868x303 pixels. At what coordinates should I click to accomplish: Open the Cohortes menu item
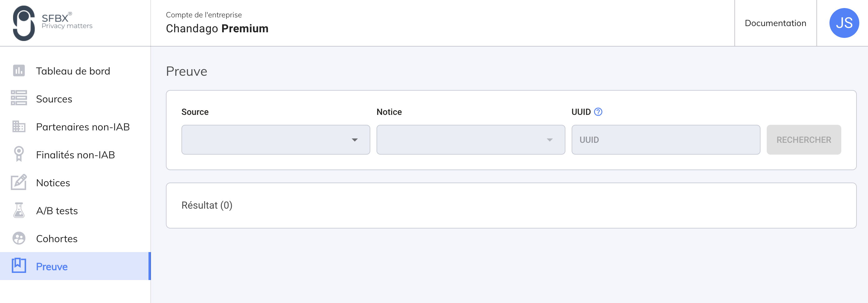[57, 239]
